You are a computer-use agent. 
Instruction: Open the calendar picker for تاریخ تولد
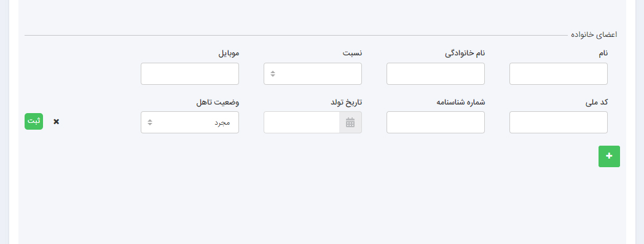350,122
